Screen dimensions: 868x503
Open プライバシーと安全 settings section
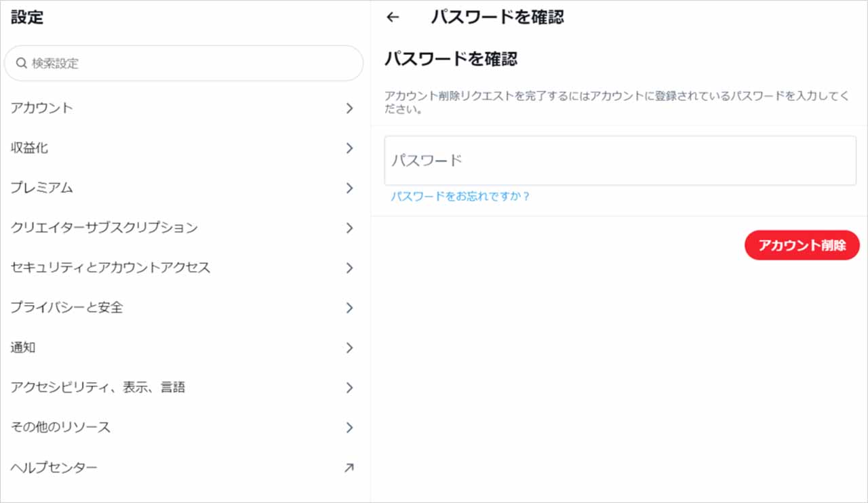tap(66, 308)
